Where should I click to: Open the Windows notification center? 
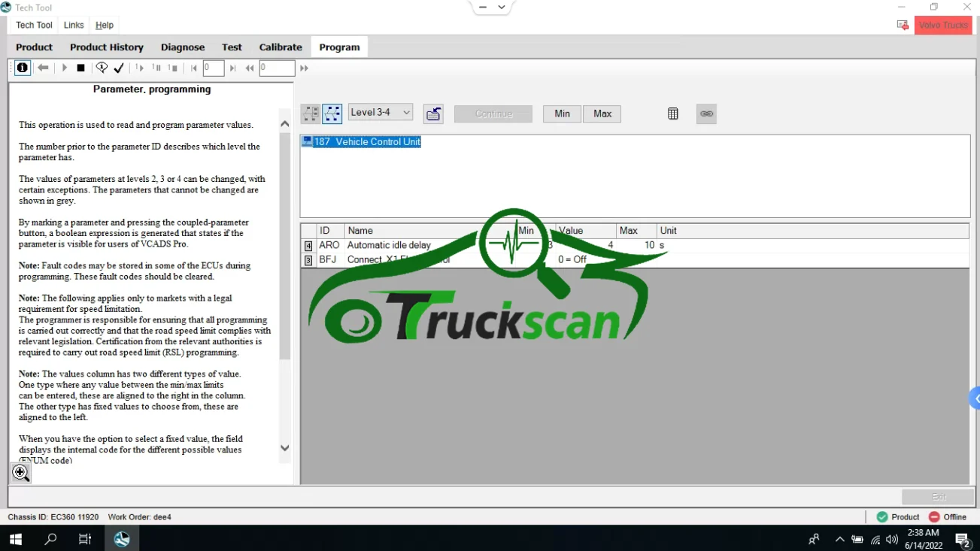pos(963,539)
